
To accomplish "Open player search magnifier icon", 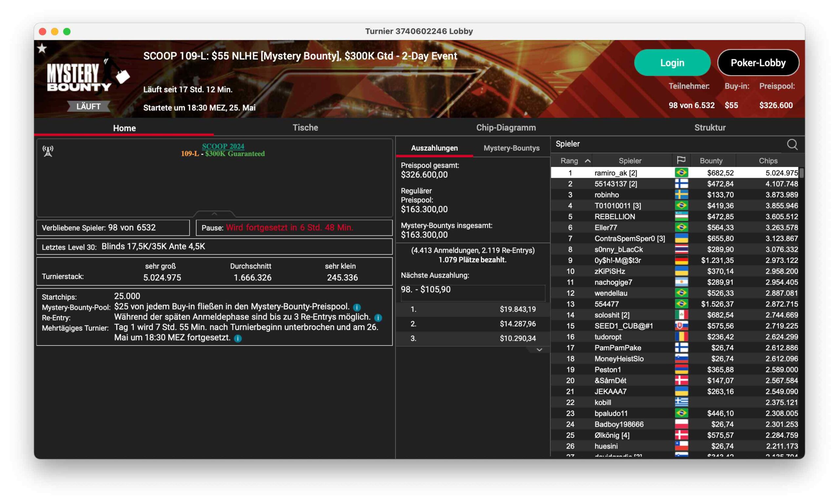I will point(792,144).
